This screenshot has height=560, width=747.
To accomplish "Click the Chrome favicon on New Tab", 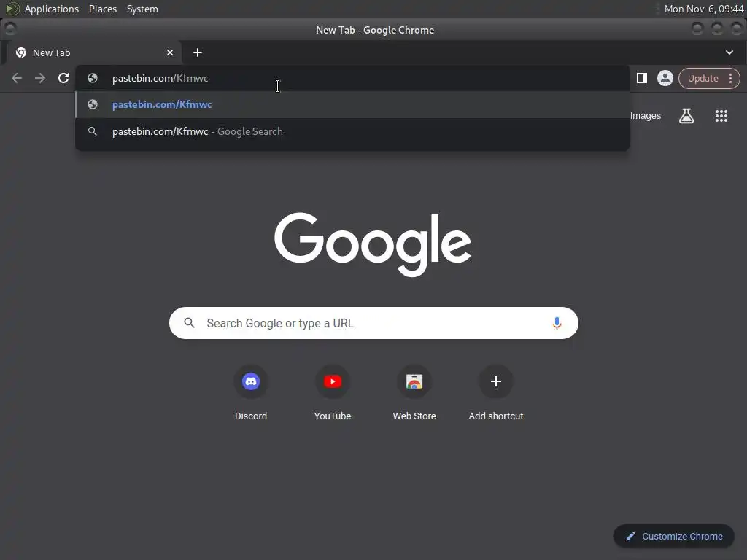I will (21, 52).
